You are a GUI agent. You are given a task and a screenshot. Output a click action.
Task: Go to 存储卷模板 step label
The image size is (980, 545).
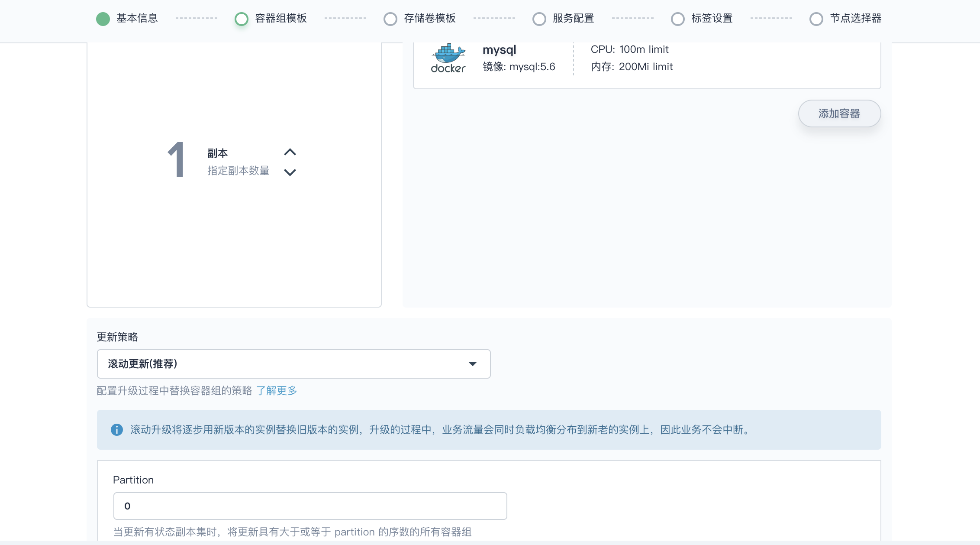[429, 18]
